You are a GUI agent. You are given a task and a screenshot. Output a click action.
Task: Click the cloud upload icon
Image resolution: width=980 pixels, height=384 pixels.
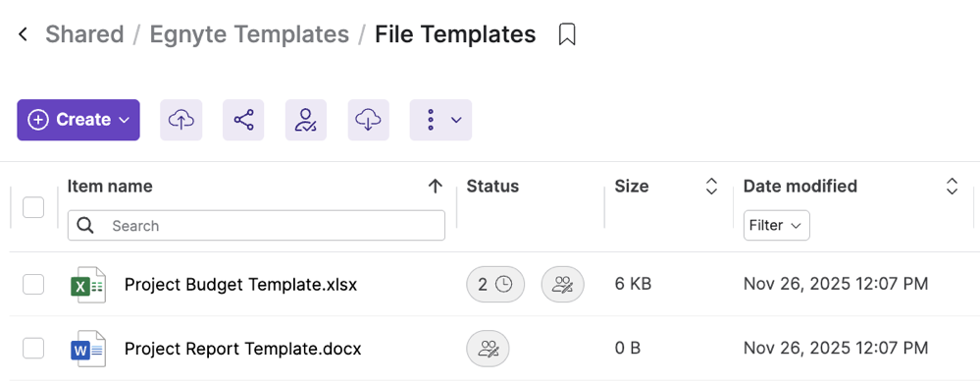click(181, 120)
